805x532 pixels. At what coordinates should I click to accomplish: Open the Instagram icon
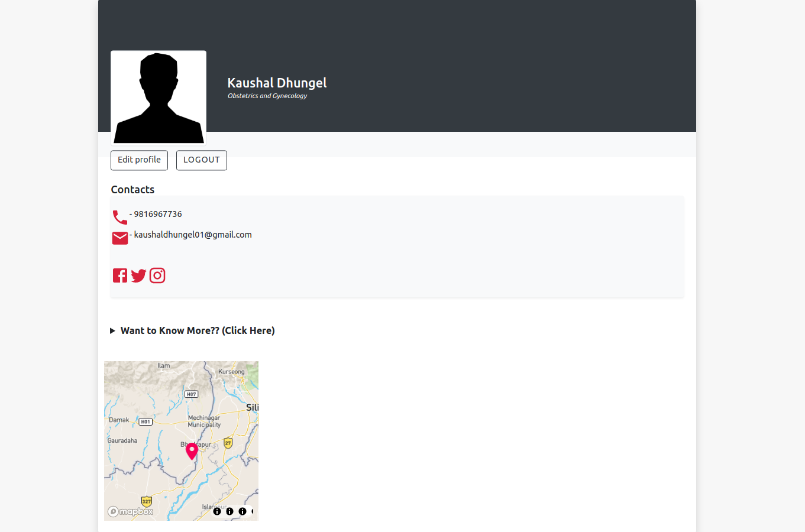point(157,275)
